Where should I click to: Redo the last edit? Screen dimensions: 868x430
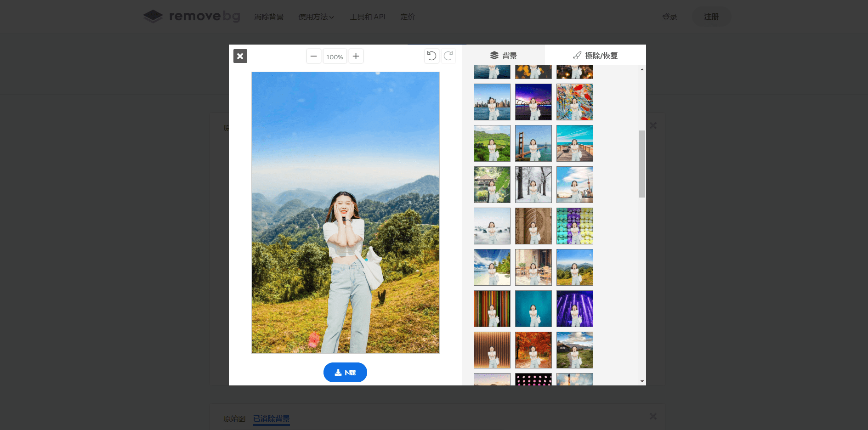(x=448, y=56)
